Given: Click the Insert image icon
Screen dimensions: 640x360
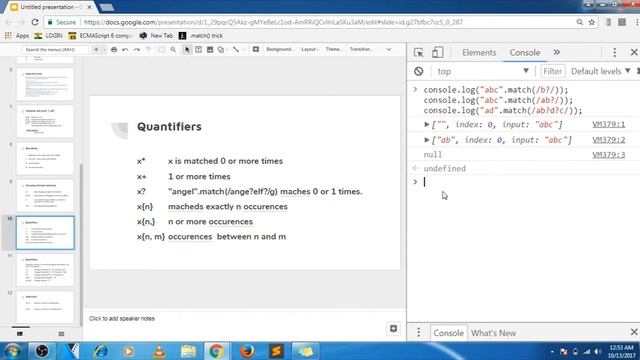Looking at the screenshot, I should (210, 49).
